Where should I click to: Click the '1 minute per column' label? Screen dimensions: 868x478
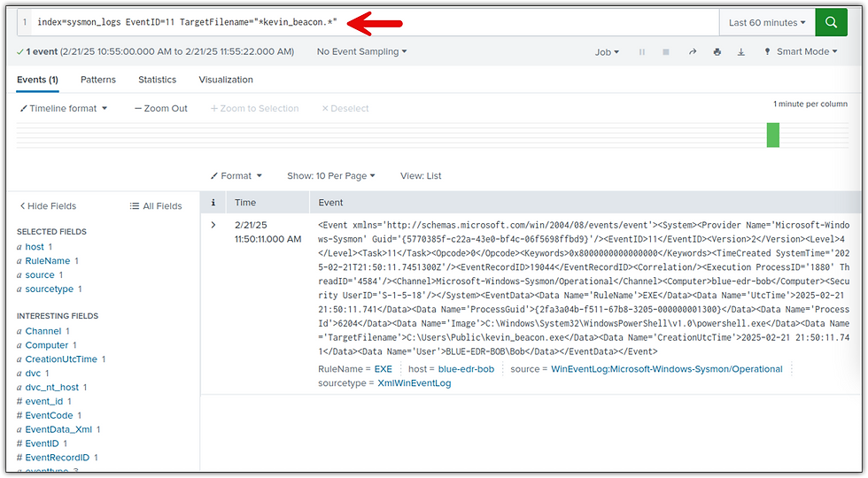tap(810, 104)
